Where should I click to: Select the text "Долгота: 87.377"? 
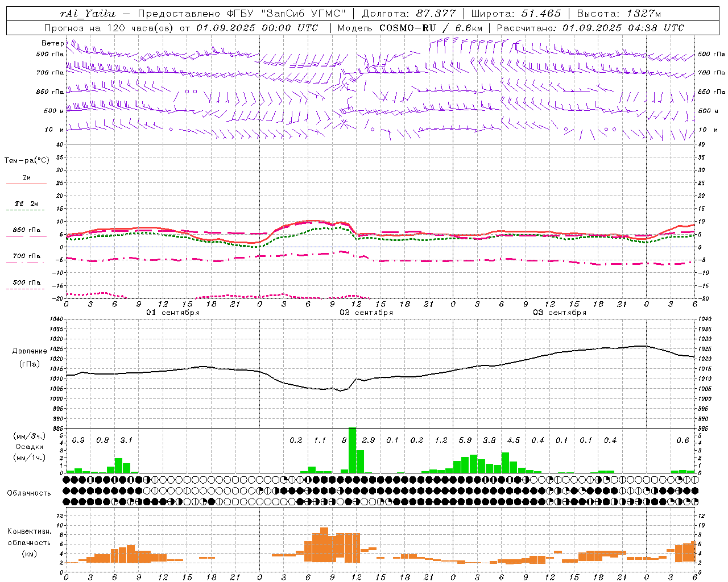point(409,14)
